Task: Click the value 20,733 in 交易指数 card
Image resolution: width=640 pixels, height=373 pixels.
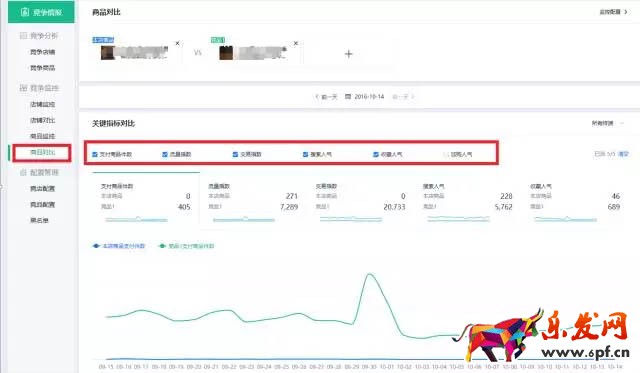Action: [x=394, y=207]
